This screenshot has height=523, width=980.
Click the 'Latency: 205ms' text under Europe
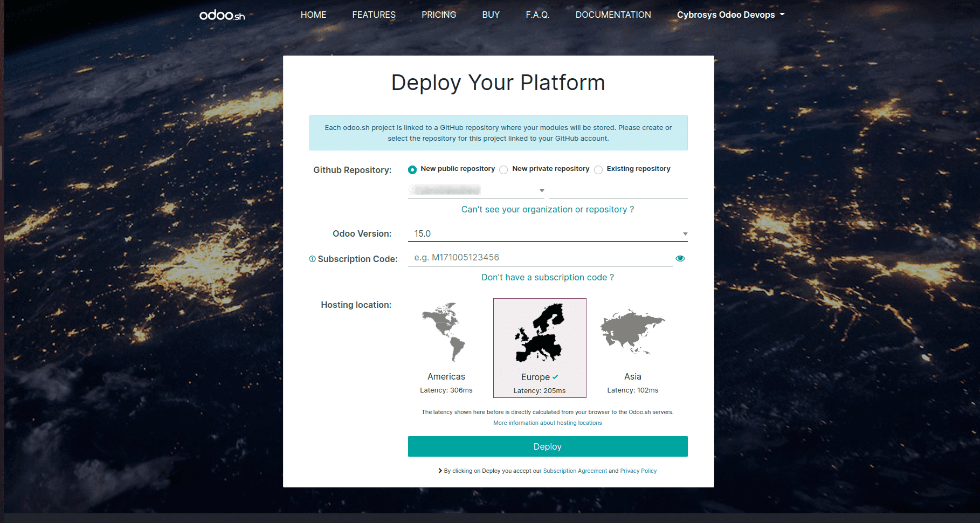coord(540,391)
